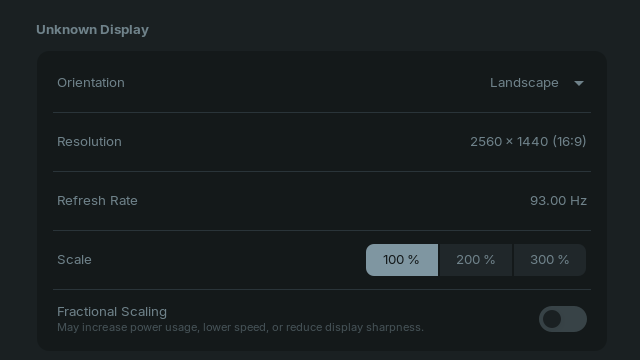640x360 pixels.
Task: Select the Orientation row label
Action: tap(91, 83)
